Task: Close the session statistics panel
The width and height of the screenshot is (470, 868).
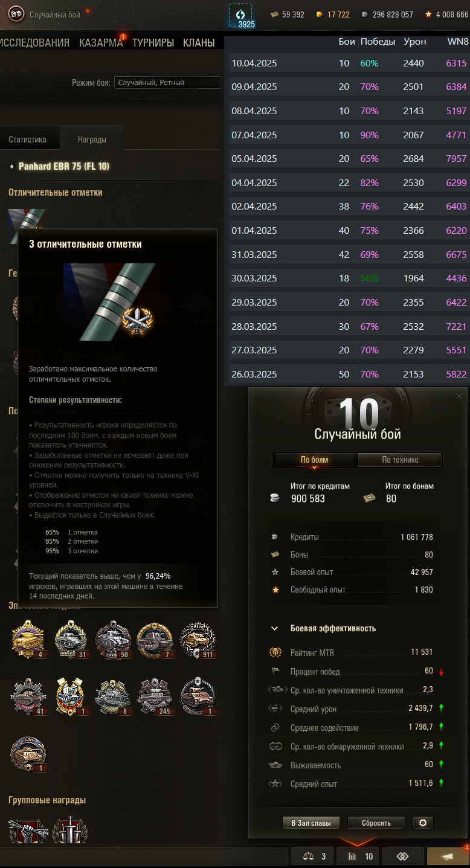Action: click(460, 396)
